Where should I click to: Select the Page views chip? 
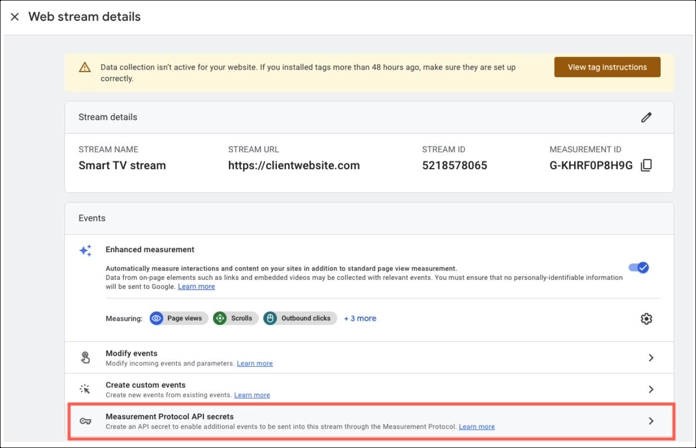coord(178,318)
